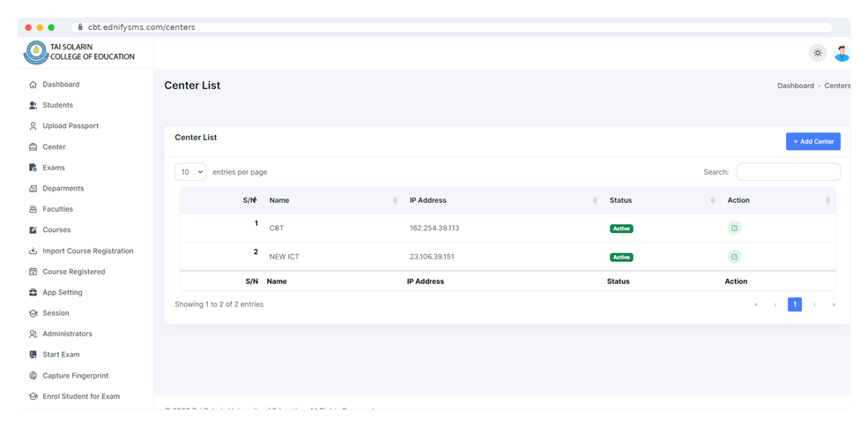This screenshot has height=427, width=868.
Task: Click the Enrol Student for Exam icon
Action: pos(33,396)
